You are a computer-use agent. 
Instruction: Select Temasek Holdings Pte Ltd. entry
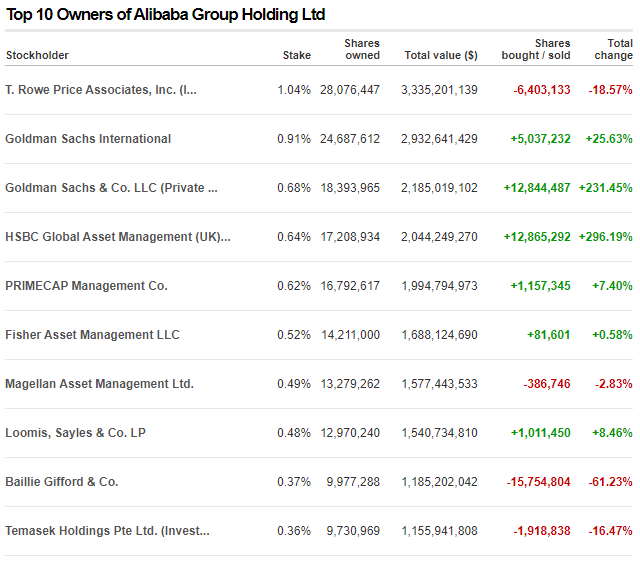pos(107,531)
